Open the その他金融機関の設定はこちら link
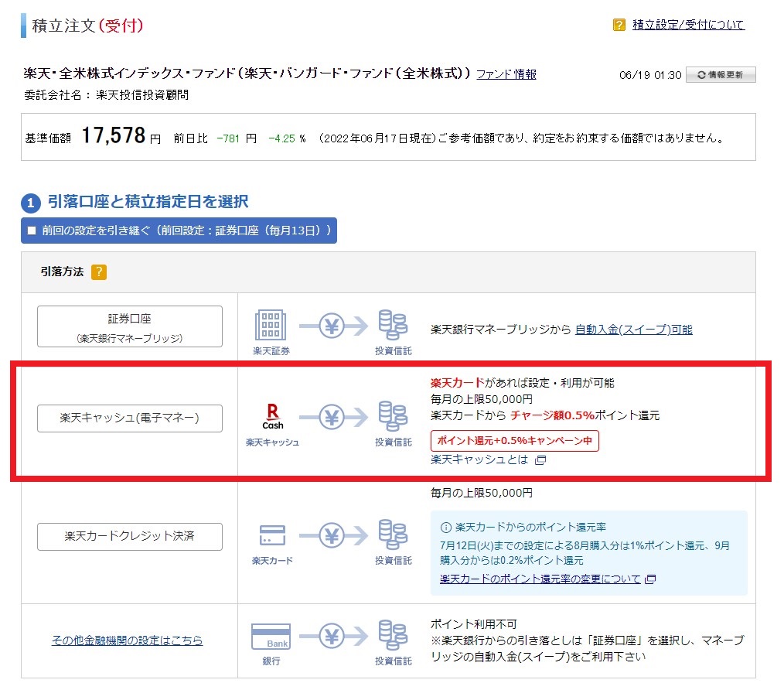This screenshot has height=690, width=784. coord(127,640)
